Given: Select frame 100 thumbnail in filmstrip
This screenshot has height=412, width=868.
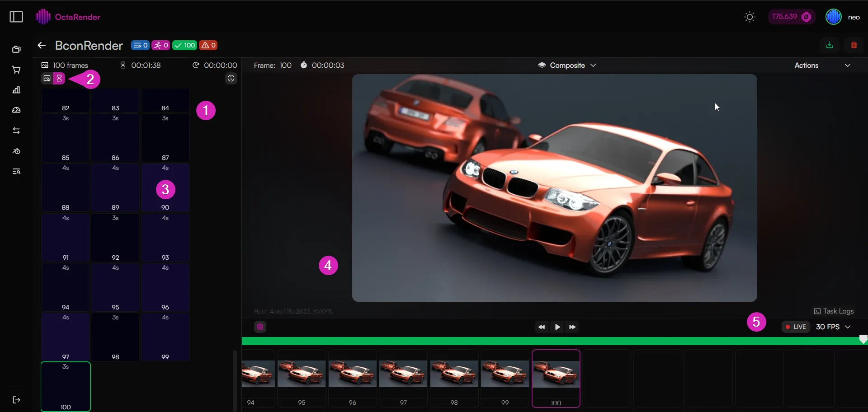Looking at the screenshot, I should (556, 379).
